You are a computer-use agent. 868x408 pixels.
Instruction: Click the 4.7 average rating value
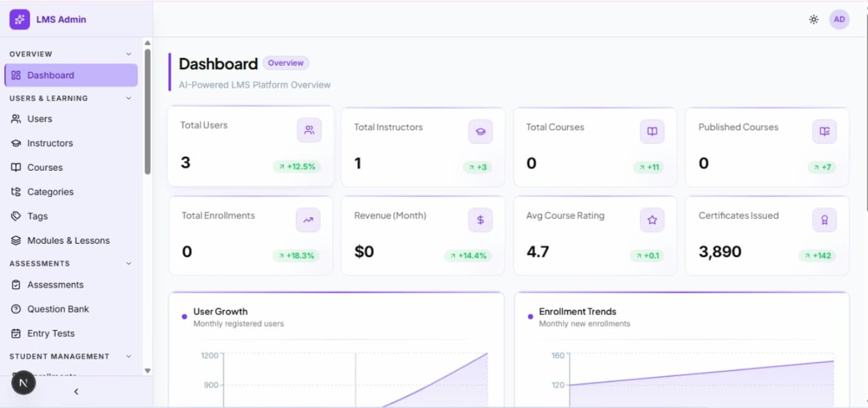[x=537, y=252]
